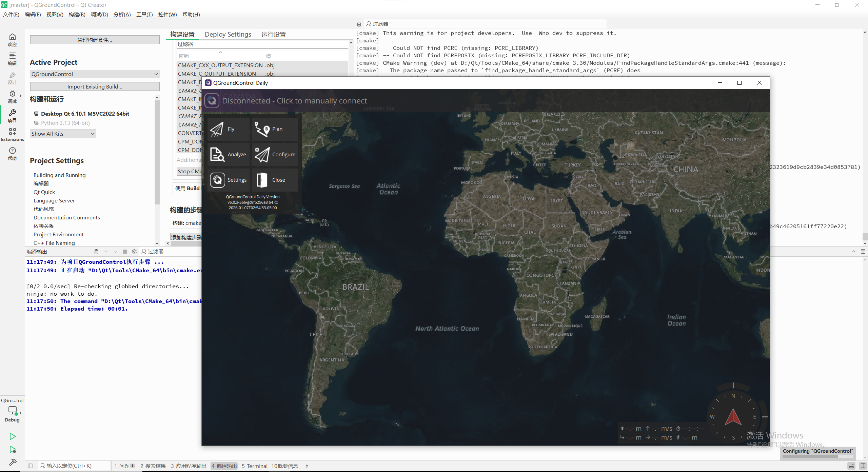The height and width of the screenshot is (472, 868).
Task: Toggle the right sidebar visibility
Action: (863, 466)
